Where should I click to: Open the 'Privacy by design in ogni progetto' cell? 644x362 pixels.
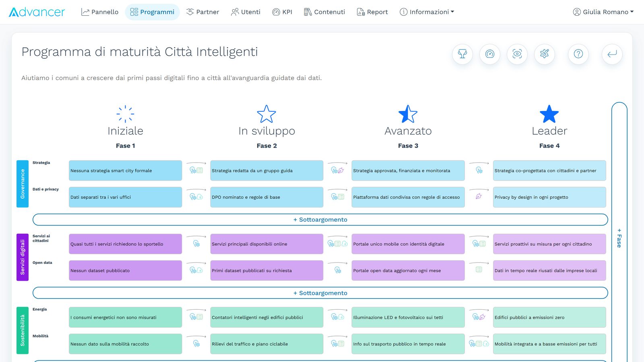(549, 197)
